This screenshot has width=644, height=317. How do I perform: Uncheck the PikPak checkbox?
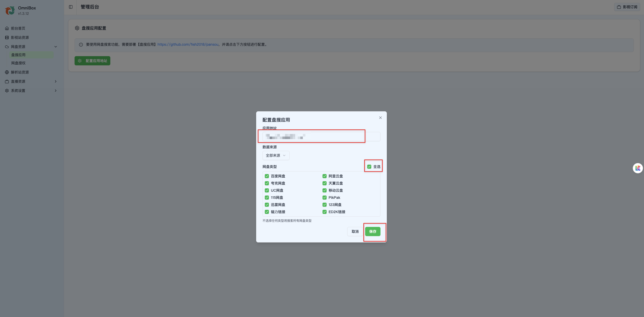tap(325, 198)
